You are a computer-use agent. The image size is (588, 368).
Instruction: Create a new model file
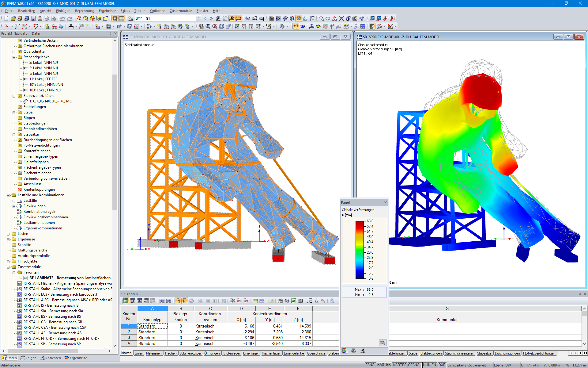tap(7, 18)
